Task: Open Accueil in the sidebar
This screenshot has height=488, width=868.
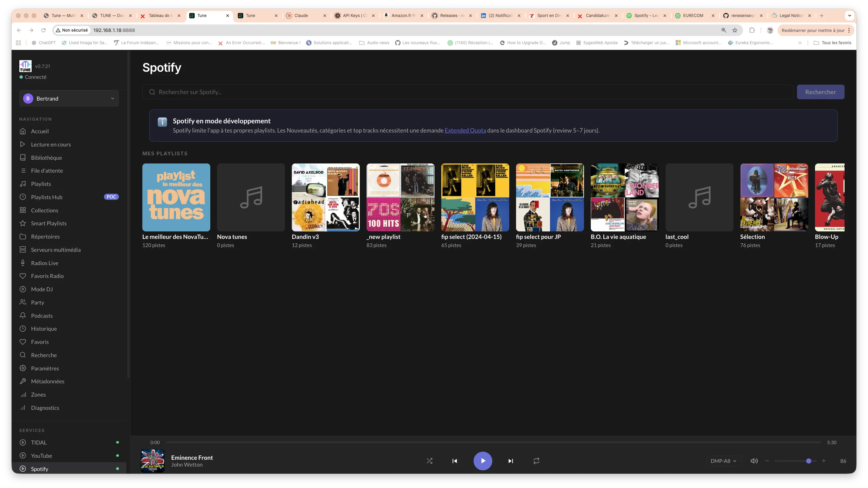Action: tap(69, 131)
